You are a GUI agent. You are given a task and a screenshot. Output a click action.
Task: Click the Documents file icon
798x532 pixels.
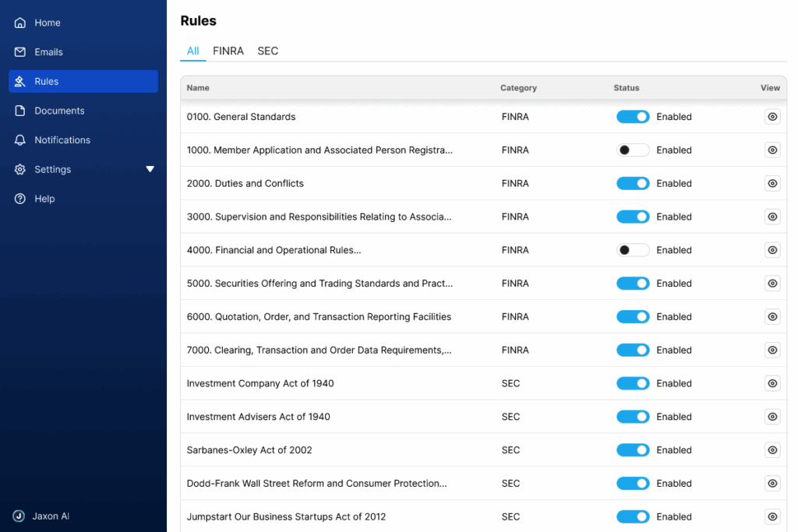19,111
